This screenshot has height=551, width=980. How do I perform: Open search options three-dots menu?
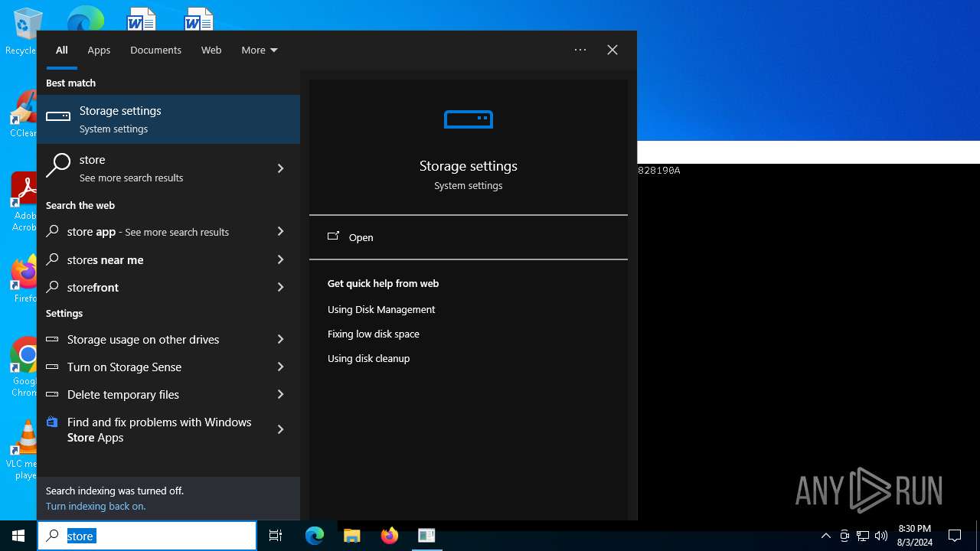580,50
